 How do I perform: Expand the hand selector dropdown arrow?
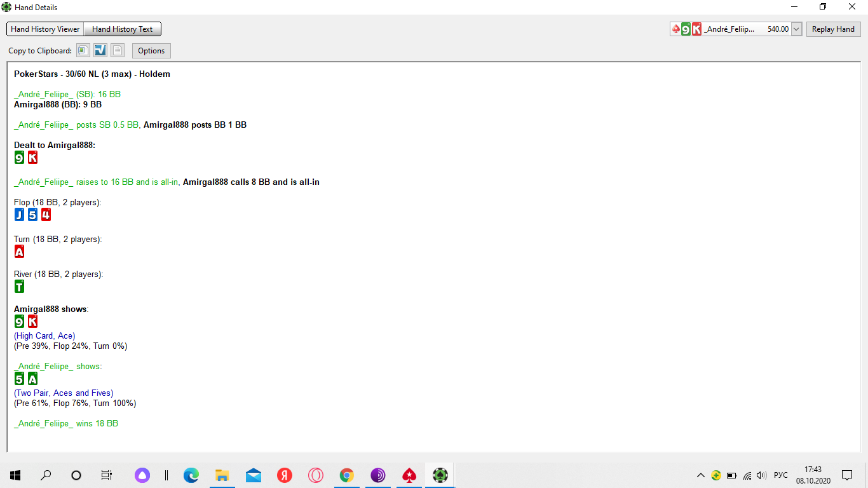click(x=797, y=29)
